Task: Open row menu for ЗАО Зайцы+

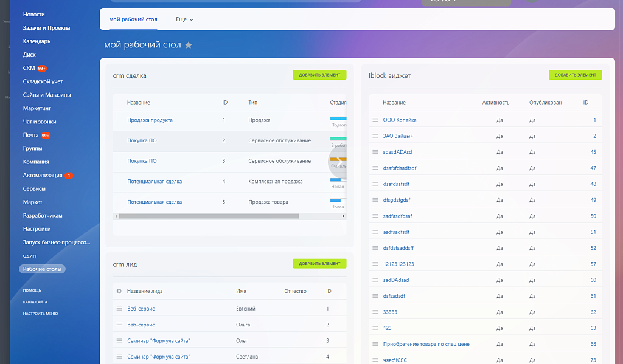Action: pos(375,136)
